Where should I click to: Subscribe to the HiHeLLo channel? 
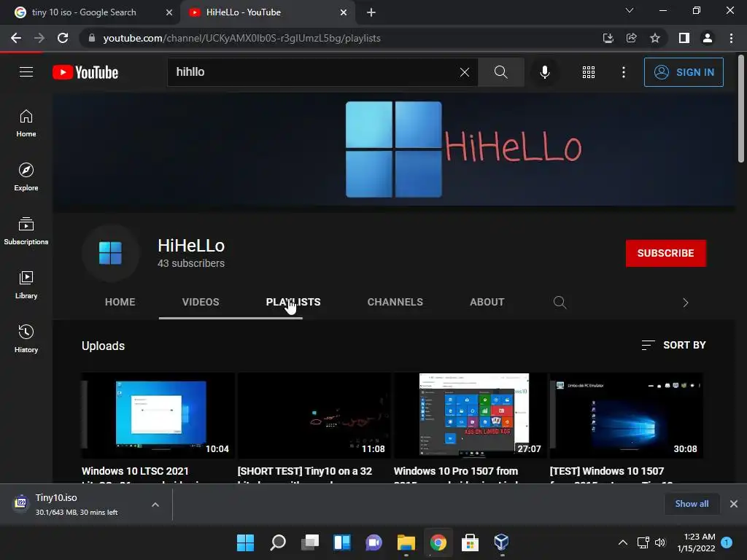[665, 253]
